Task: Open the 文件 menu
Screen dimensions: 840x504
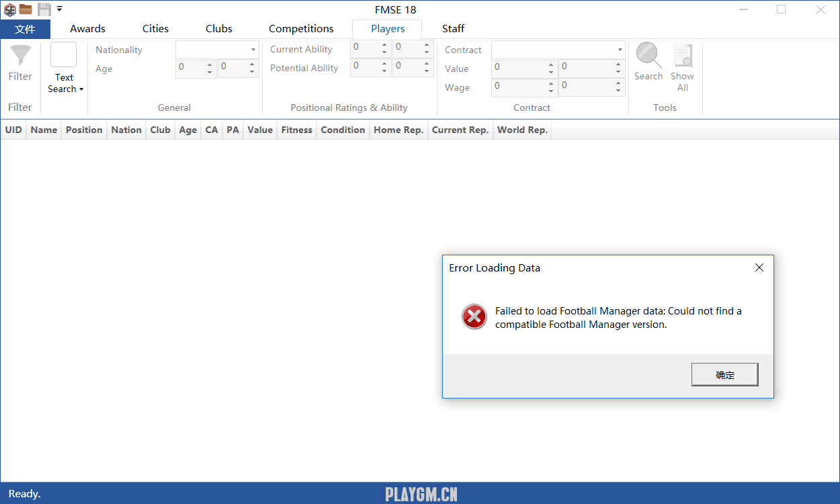Action: click(25, 29)
